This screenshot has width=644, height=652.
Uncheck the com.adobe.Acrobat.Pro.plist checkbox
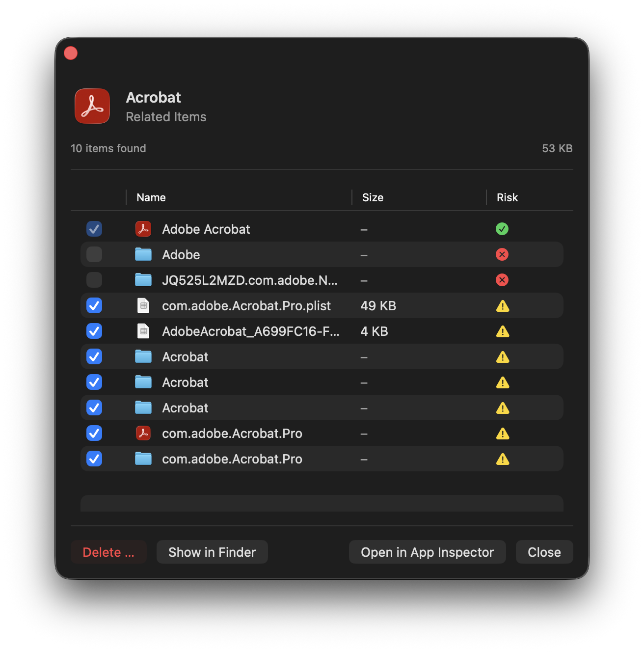click(94, 305)
